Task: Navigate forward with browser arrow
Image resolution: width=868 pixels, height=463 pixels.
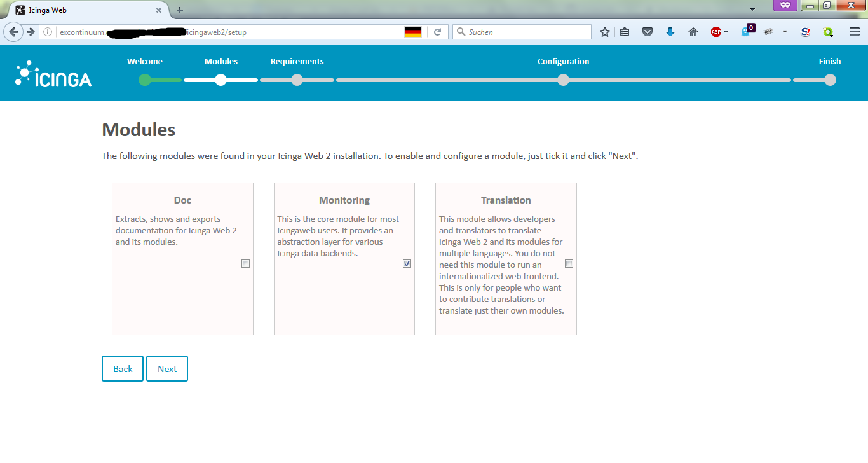Action: point(31,32)
